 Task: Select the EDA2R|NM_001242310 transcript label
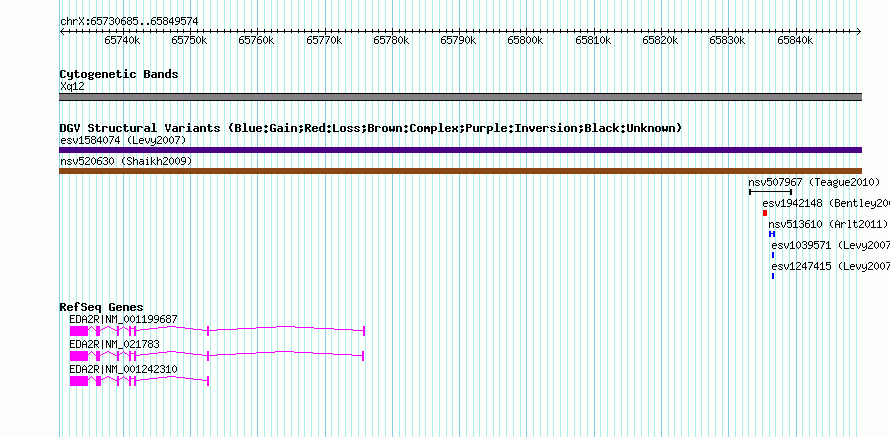pyautogui.click(x=123, y=369)
